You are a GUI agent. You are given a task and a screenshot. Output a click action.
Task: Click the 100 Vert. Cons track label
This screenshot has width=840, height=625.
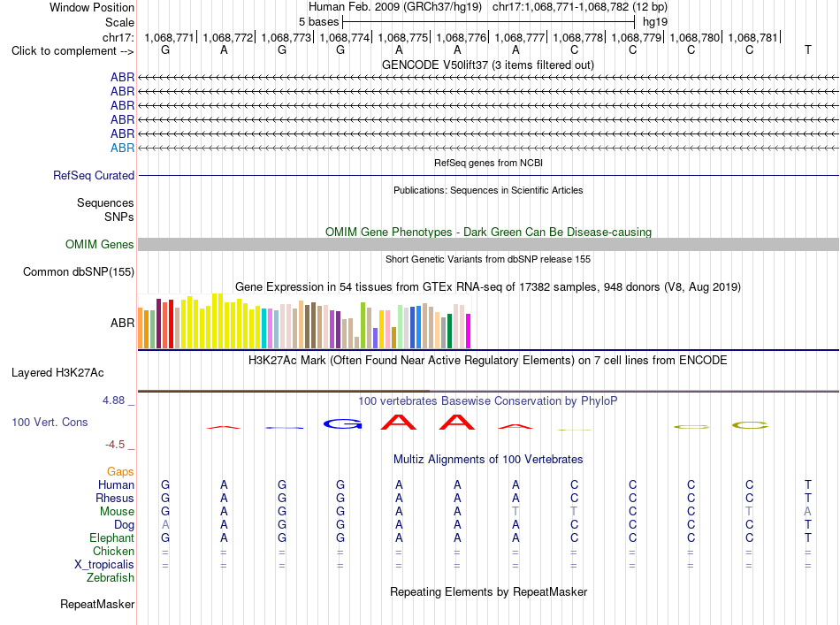tap(50, 422)
